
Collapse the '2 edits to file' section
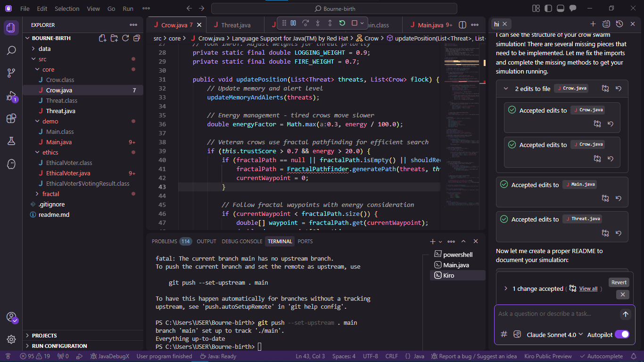click(506, 89)
